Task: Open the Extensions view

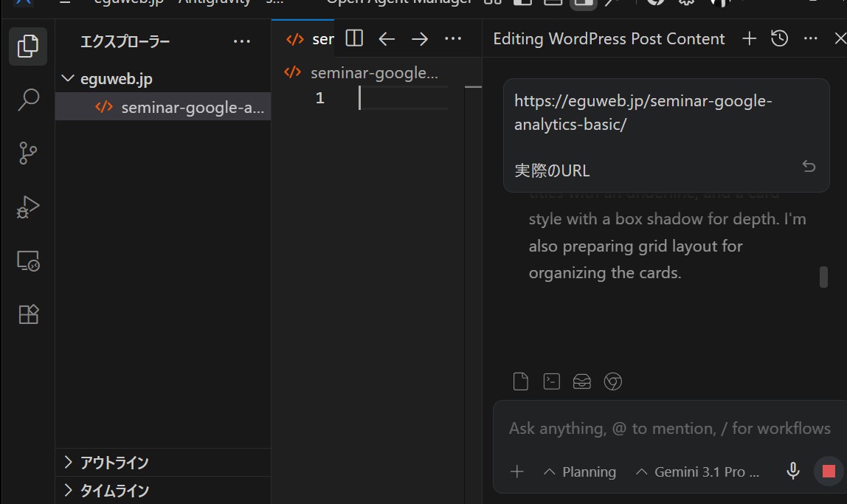Action: tap(27, 314)
